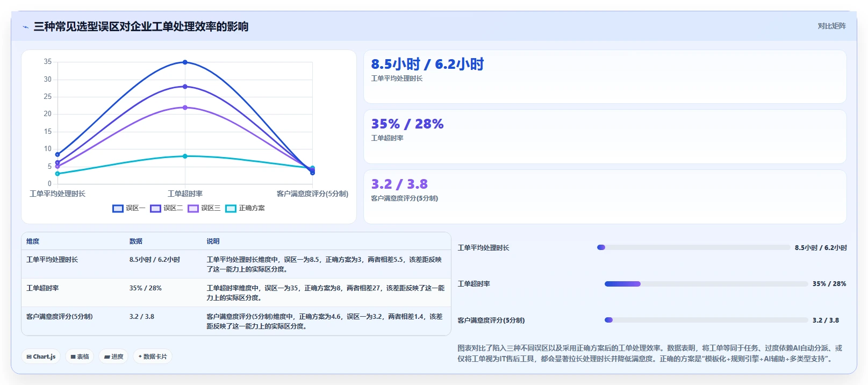Click the description mentioning 两者相差27
This screenshot has width=868, height=385.
[325, 293]
